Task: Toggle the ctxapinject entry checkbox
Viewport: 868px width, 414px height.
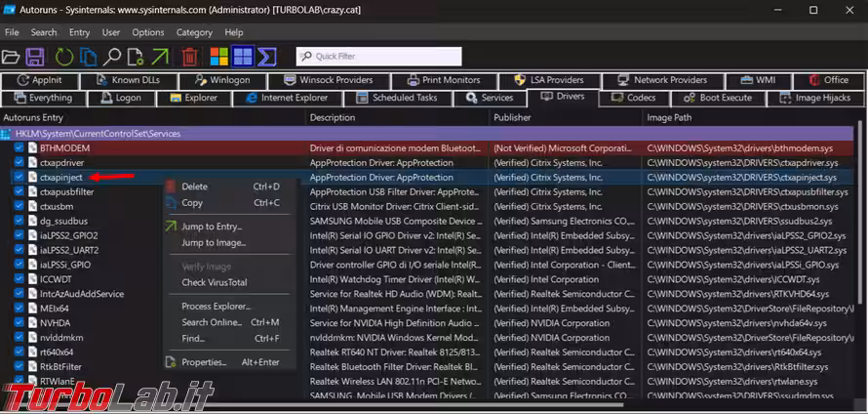Action: pos(20,178)
